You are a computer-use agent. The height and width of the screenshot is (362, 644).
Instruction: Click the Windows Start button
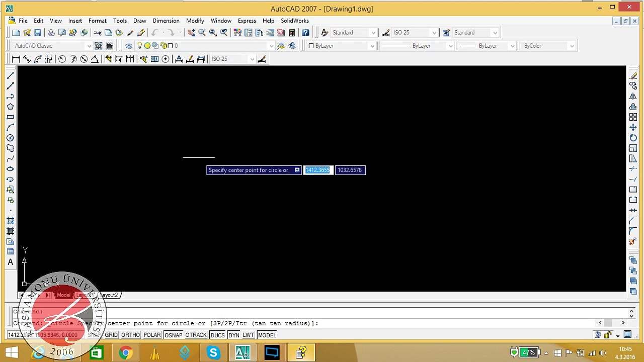coord(12,352)
